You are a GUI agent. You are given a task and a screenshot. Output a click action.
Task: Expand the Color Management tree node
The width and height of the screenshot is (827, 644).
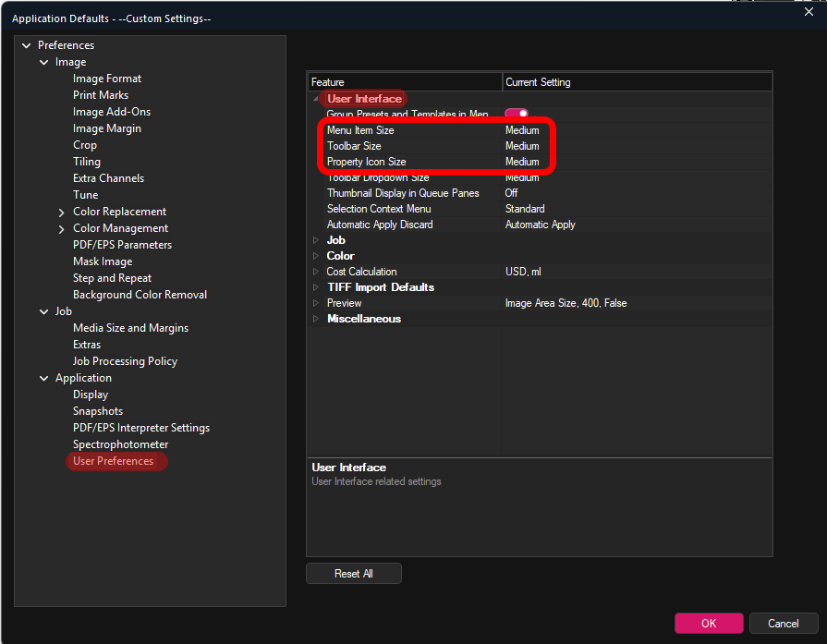tap(62, 228)
